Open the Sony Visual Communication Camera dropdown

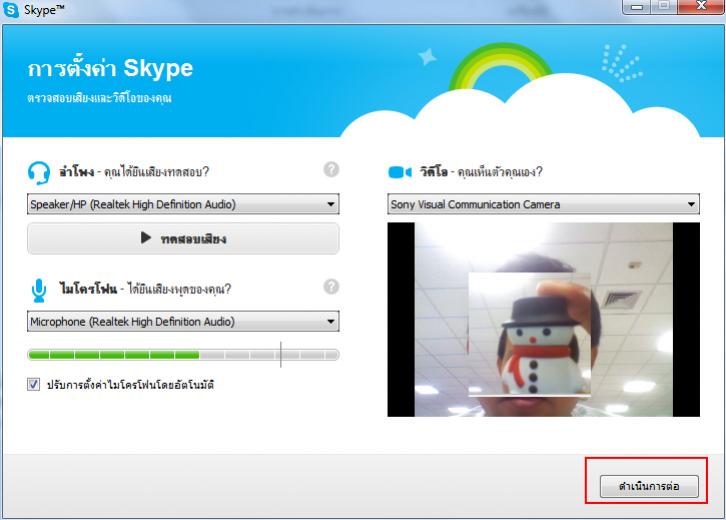point(543,204)
